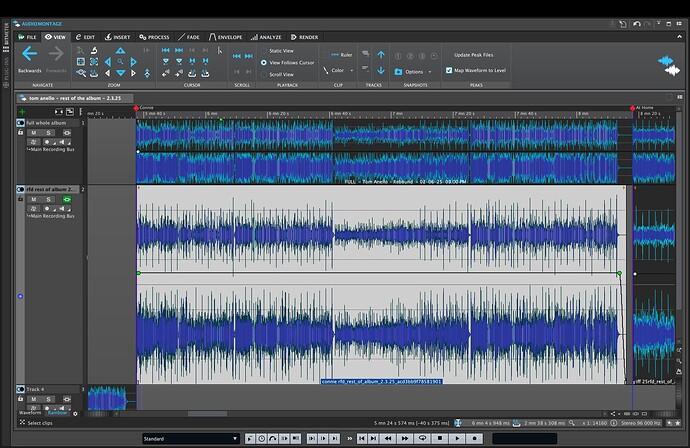Collapse the ribbon with the top-right chevron
Screen dimensions: 690x448
(x=679, y=37)
